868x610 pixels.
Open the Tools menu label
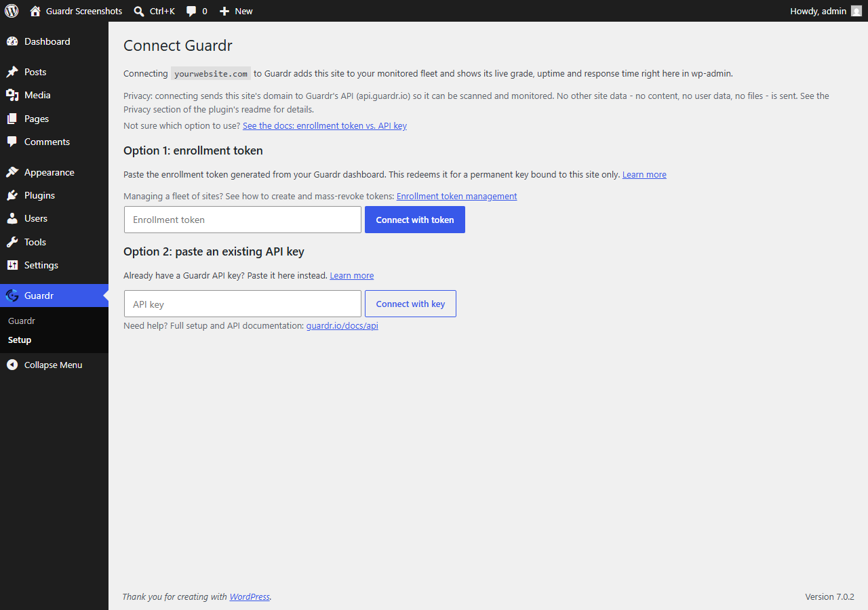(x=35, y=242)
